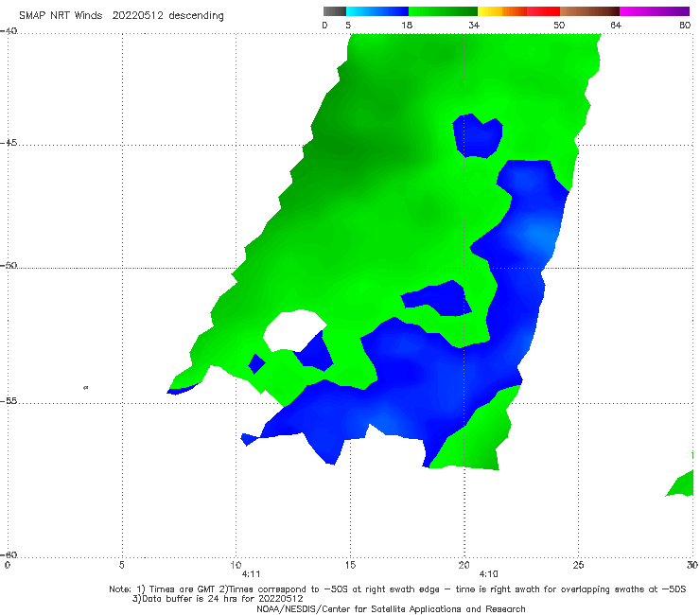Click the latitude axis label '-50'

click(x=9, y=265)
